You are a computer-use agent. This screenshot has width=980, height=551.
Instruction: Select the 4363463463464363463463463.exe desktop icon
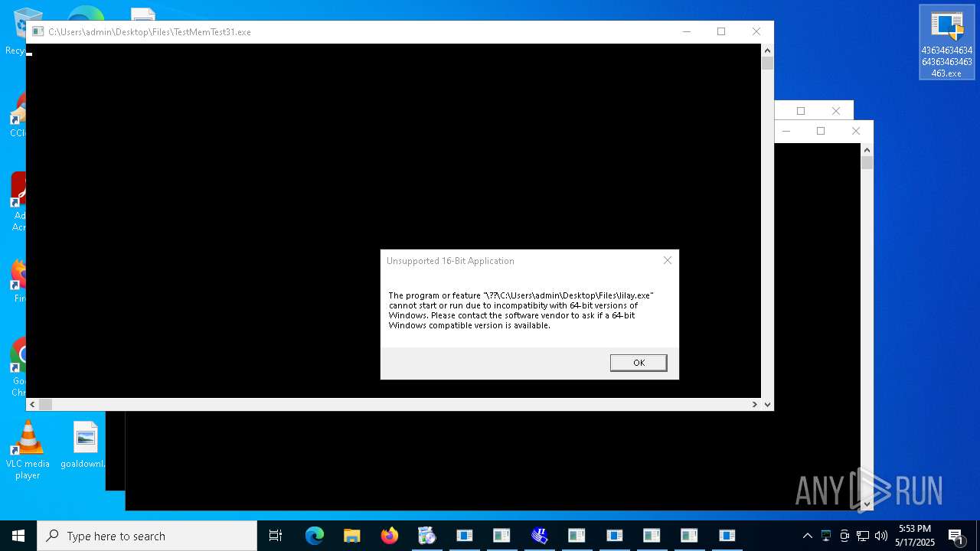[x=947, y=42]
